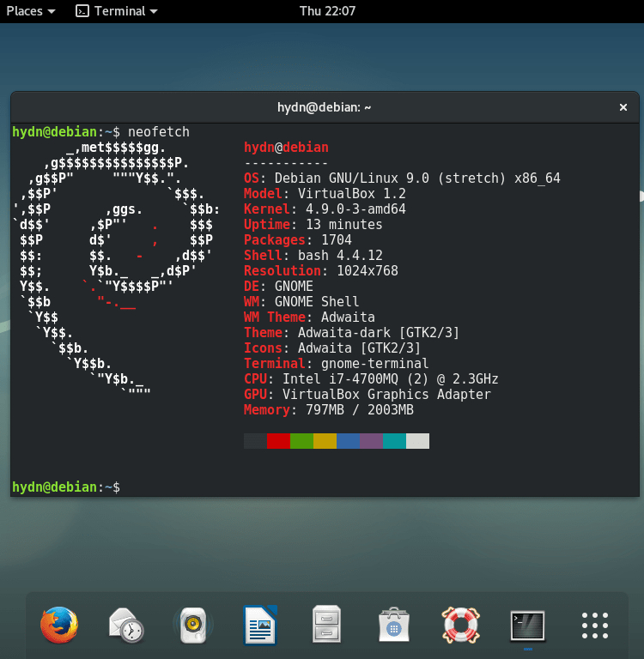
Task: Select the Terminal icon in dock
Action: (x=527, y=626)
